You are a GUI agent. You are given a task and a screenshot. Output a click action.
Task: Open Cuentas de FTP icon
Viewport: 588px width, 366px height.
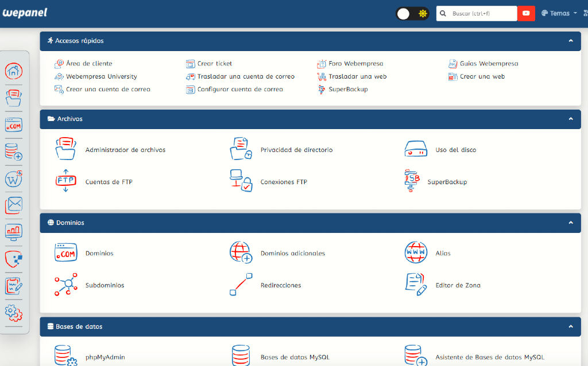click(x=65, y=181)
